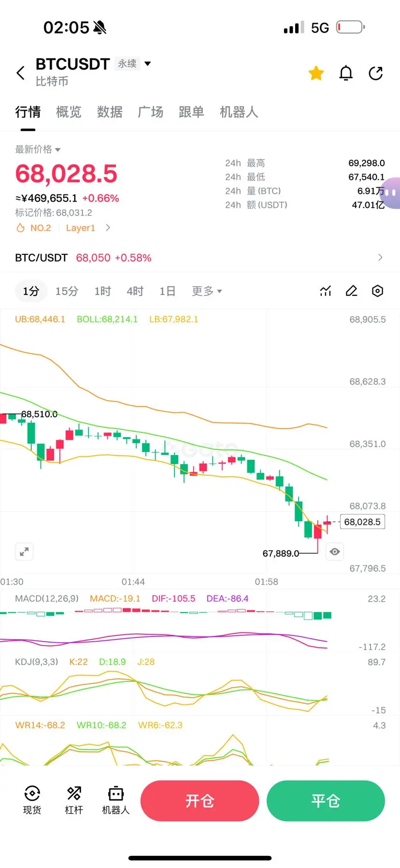Tap the WR14:-68.2 indicator label
The width and height of the screenshot is (400, 868).
40,725
